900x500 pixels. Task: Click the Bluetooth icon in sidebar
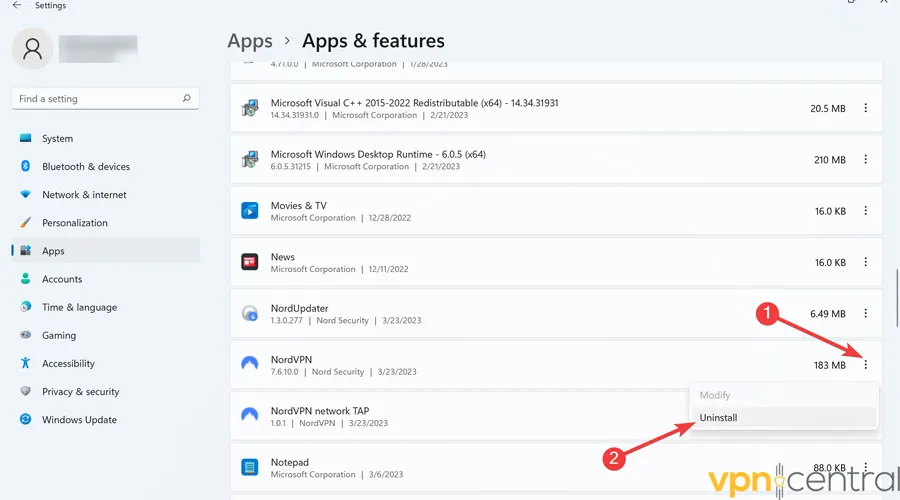(x=25, y=166)
